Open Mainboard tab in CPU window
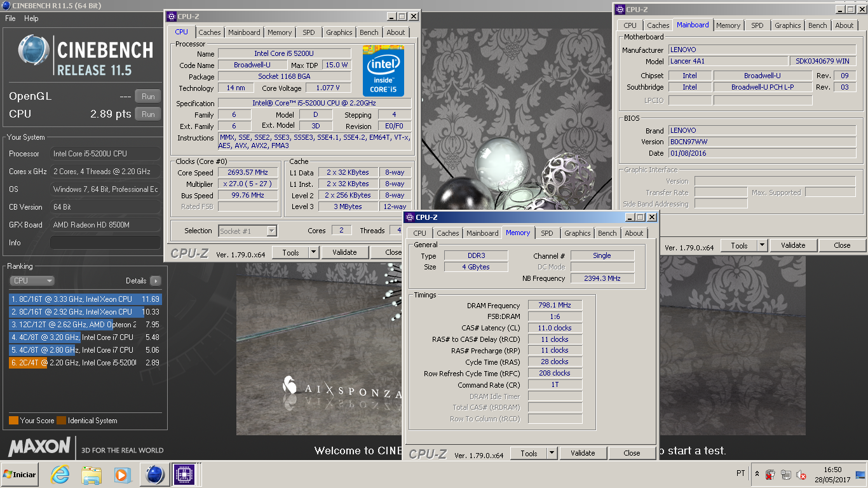 [x=244, y=32]
